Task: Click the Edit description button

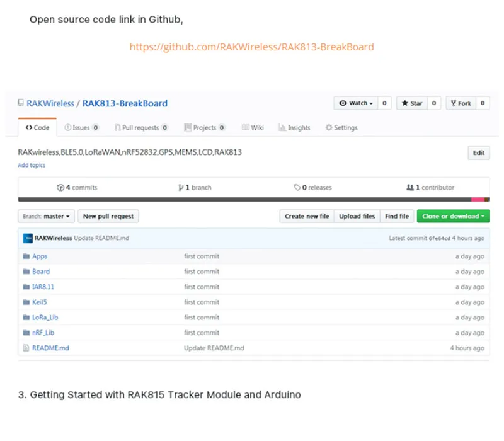Action: 479,152
